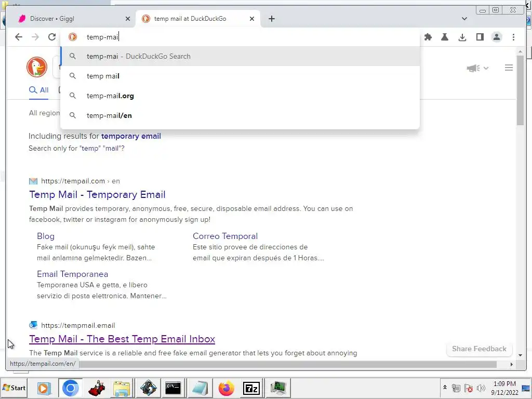The image size is (532, 399).
Task: Open the command prompt taskbar icon
Action: 173,388
